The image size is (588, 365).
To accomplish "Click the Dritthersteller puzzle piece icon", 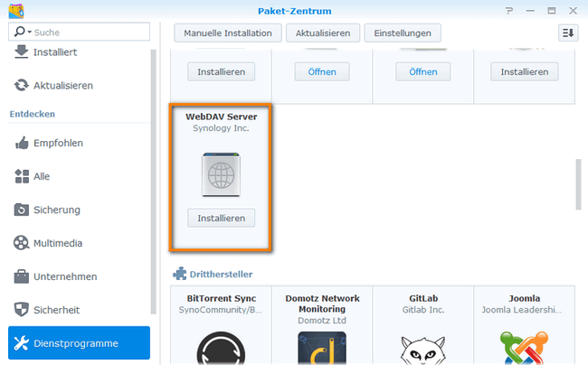I will pyautogui.click(x=180, y=274).
